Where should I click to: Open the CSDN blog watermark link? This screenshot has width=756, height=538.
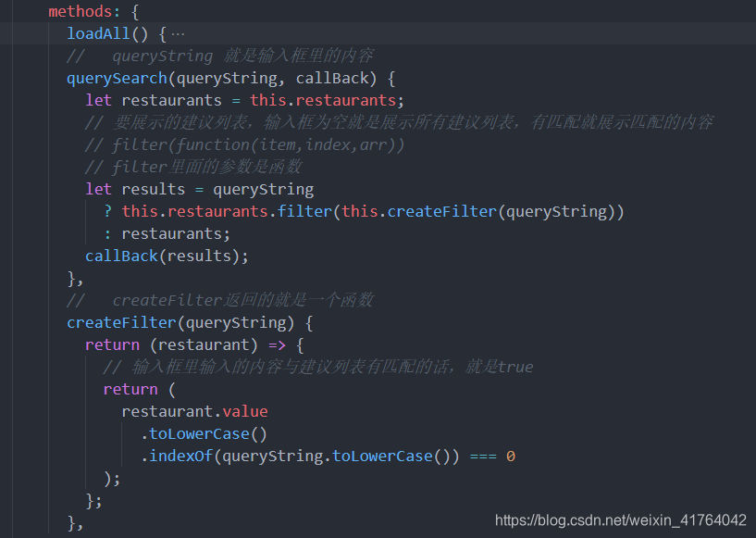[x=618, y=520]
